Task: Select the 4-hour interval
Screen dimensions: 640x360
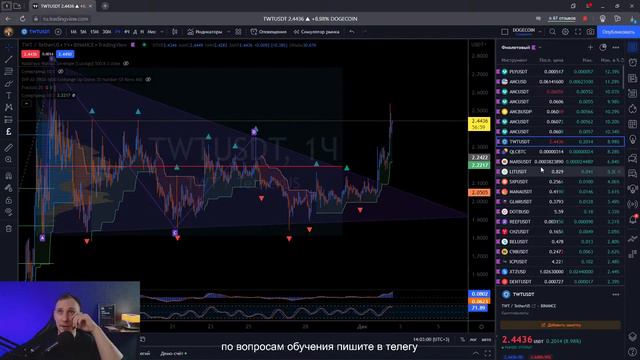Action: click(127, 32)
